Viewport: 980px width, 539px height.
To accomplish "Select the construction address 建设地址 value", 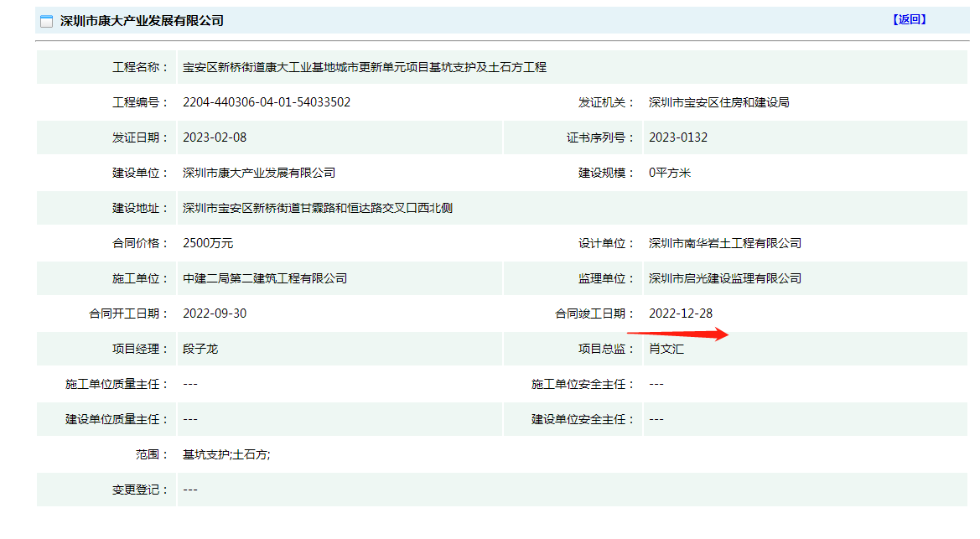I will (x=318, y=208).
